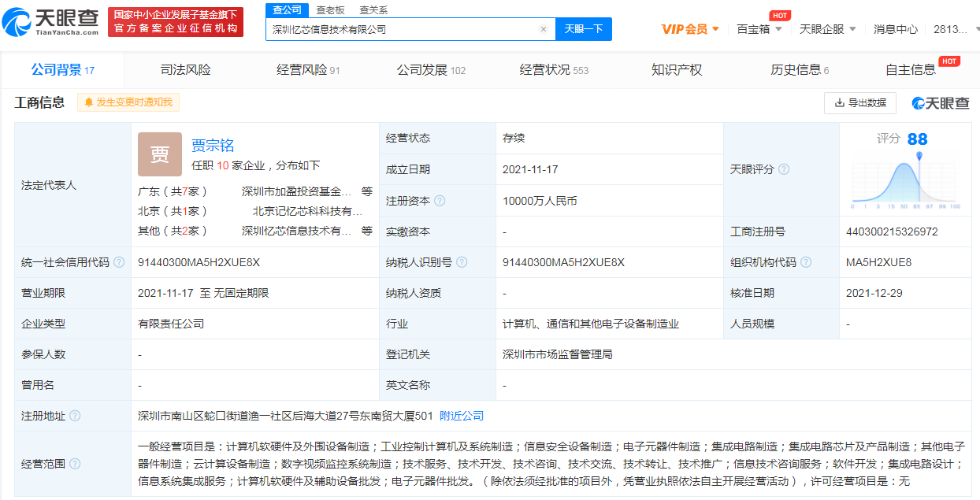Screen dimensions: 980x500
Task: Click the 核准日期 value 2021-12-29
Action: coord(873,293)
